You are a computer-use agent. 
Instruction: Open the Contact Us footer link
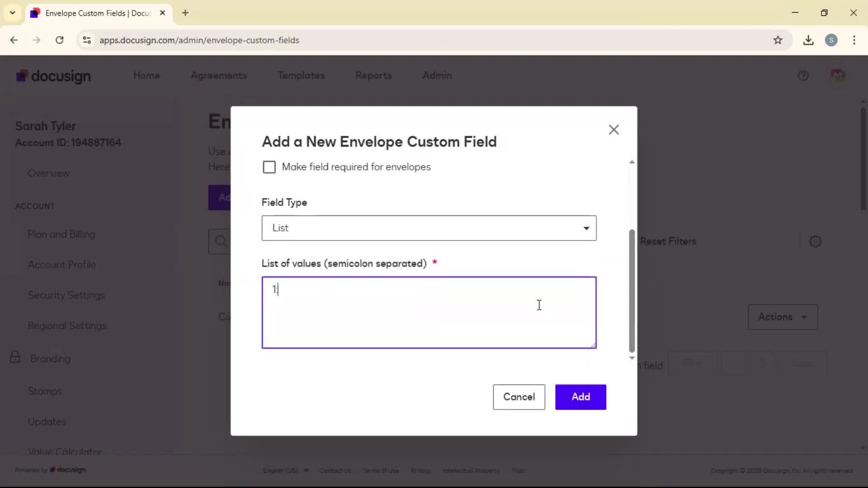tap(335, 470)
